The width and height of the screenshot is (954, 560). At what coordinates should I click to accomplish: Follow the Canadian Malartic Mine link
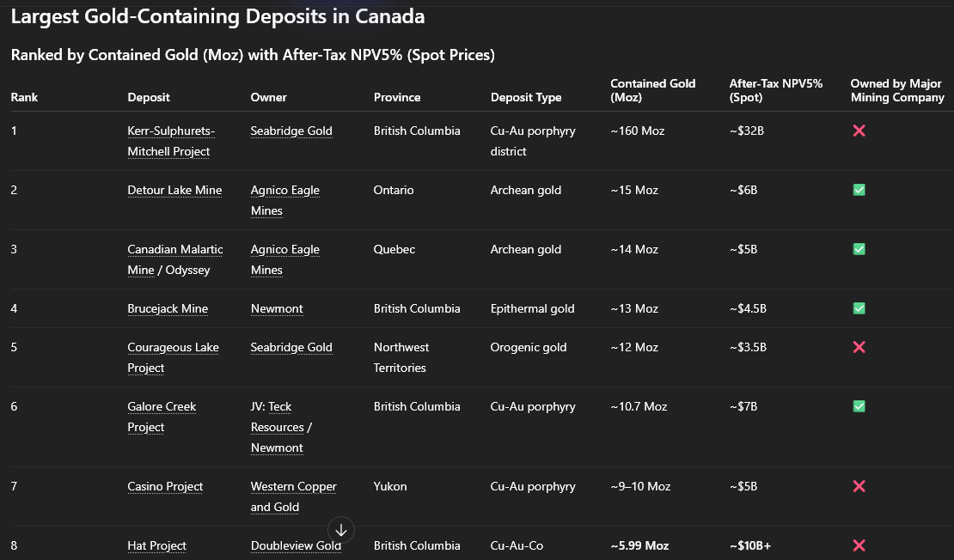[175, 249]
